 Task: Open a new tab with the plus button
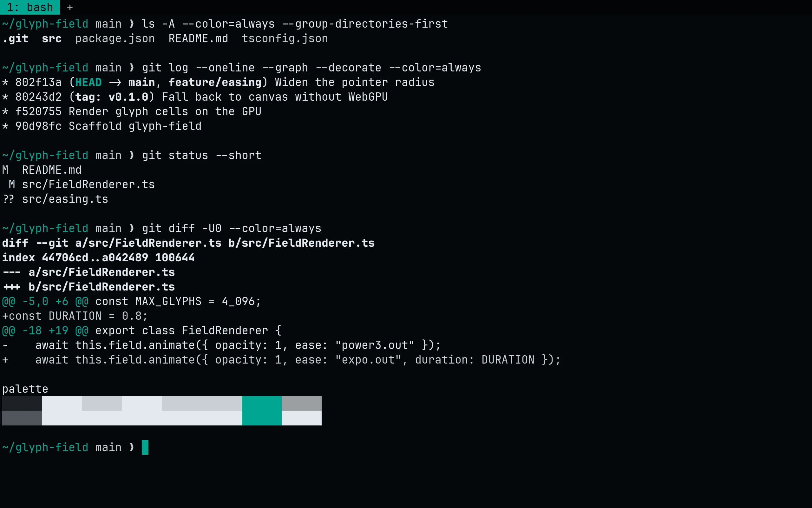click(70, 7)
